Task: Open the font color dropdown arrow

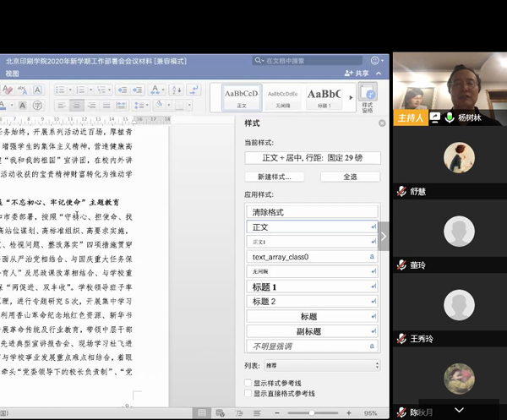Action: click(12, 105)
